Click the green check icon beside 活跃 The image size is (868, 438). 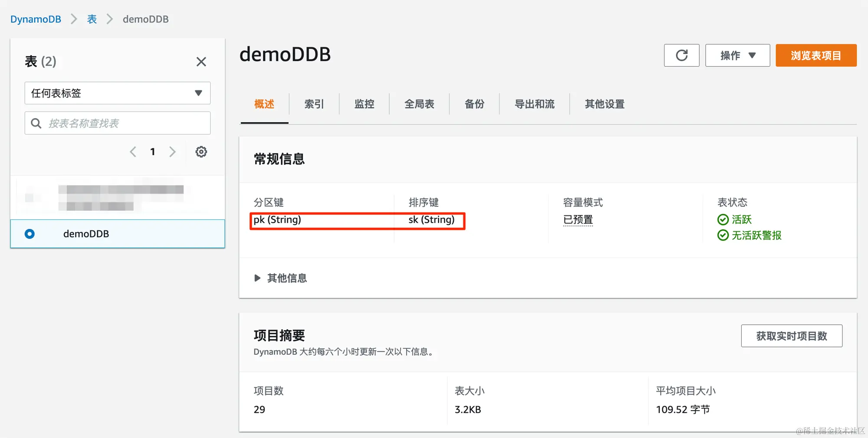(x=723, y=220)
